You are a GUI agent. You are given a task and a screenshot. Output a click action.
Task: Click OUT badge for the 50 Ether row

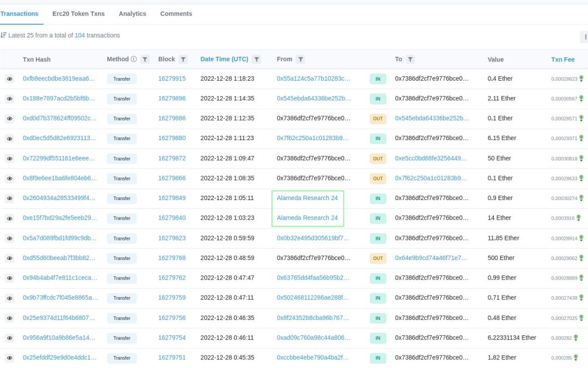point(378,159)
